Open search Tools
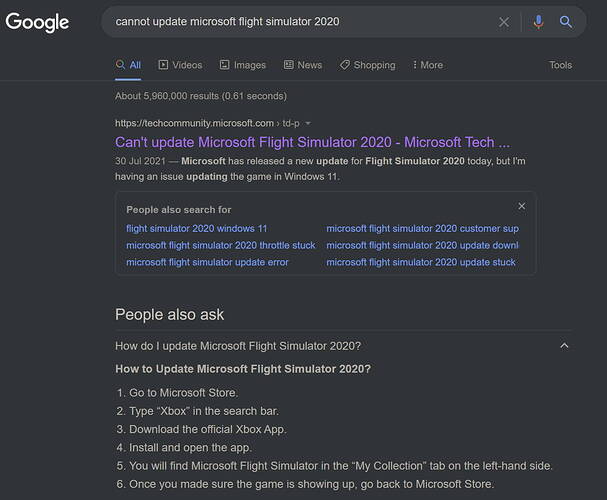The width and height of the screenshot is (607, 500). (x=560, y=65)
